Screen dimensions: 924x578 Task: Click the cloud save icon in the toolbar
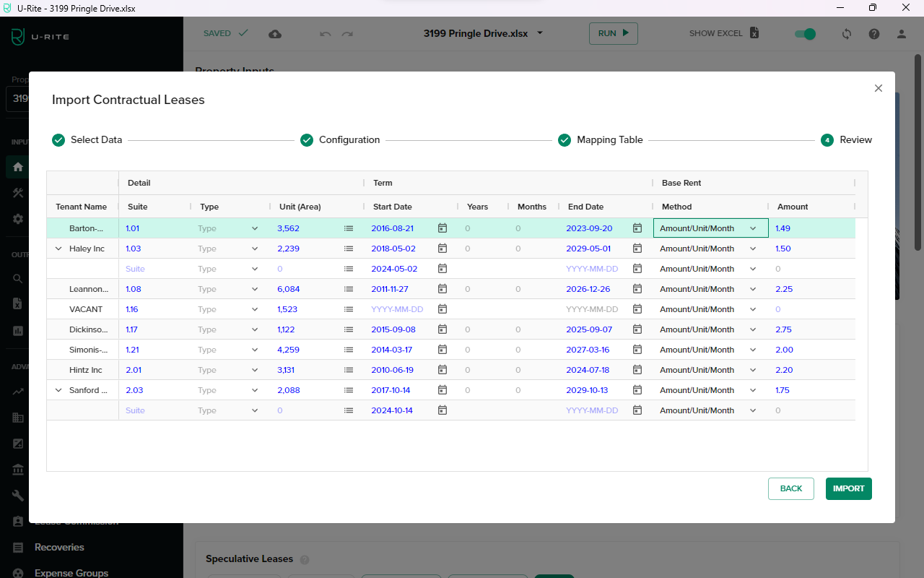pyautogui.click(x=274, y=33)
